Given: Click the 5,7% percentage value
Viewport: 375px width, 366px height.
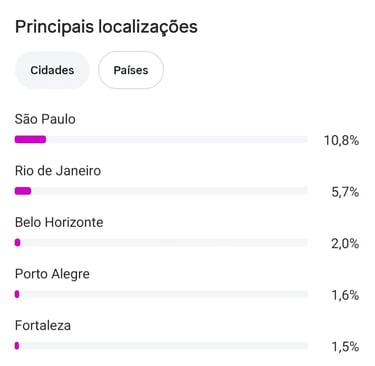Looking at the screenshot, I should 345,192.
